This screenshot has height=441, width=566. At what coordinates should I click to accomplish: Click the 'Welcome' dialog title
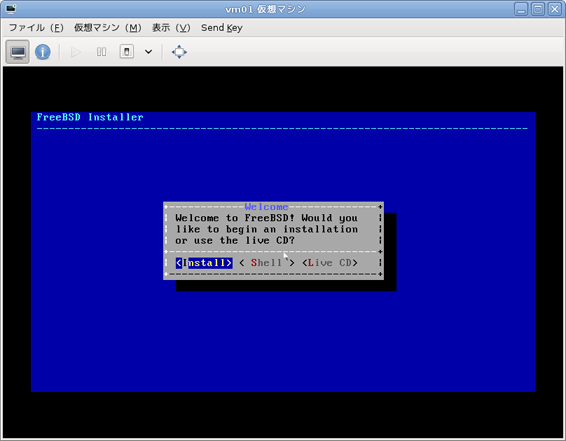pos(266,207)
